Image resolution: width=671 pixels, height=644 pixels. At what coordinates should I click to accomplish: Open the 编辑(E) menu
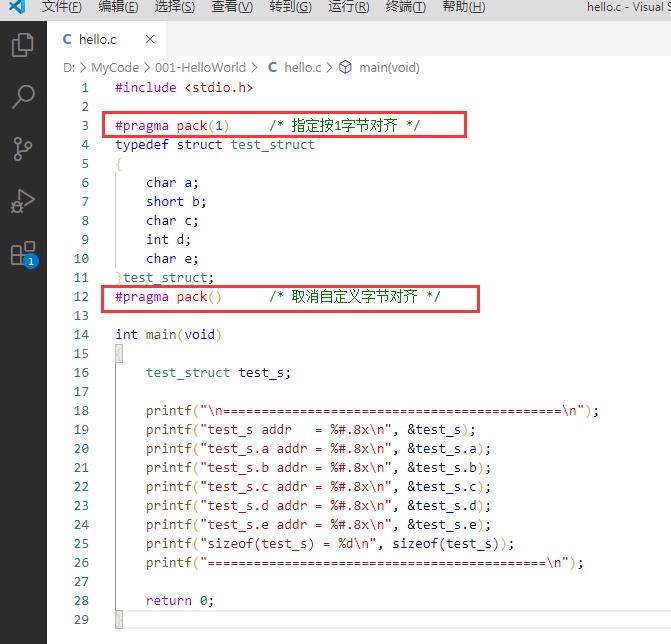(x=119, y=7)
